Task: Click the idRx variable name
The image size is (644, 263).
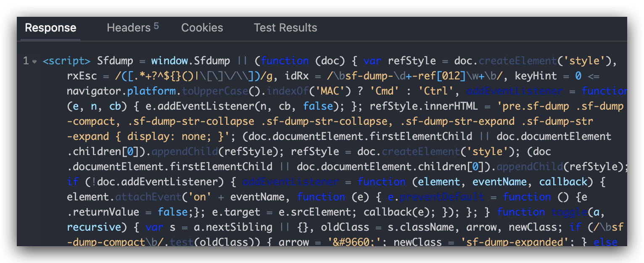Action: tap(297, 76)
